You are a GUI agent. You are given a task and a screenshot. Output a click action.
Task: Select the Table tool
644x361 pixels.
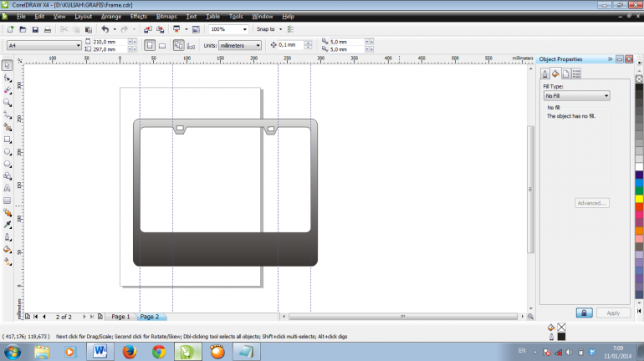click(x=7, y=201)
